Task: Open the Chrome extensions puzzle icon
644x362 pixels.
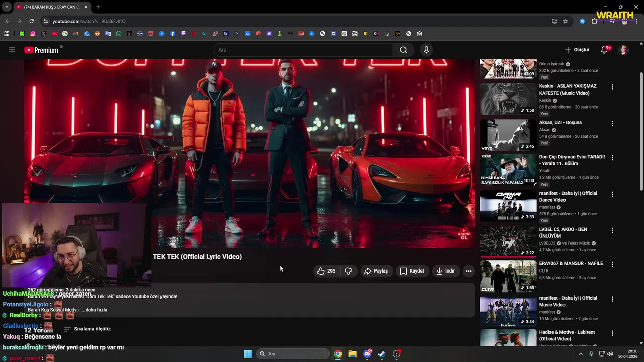Action: [x=594, y=21]
